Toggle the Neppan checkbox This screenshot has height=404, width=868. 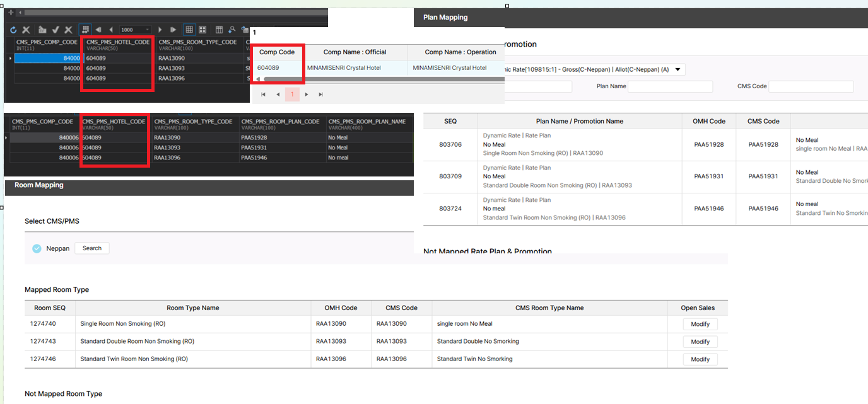(37, 248)
